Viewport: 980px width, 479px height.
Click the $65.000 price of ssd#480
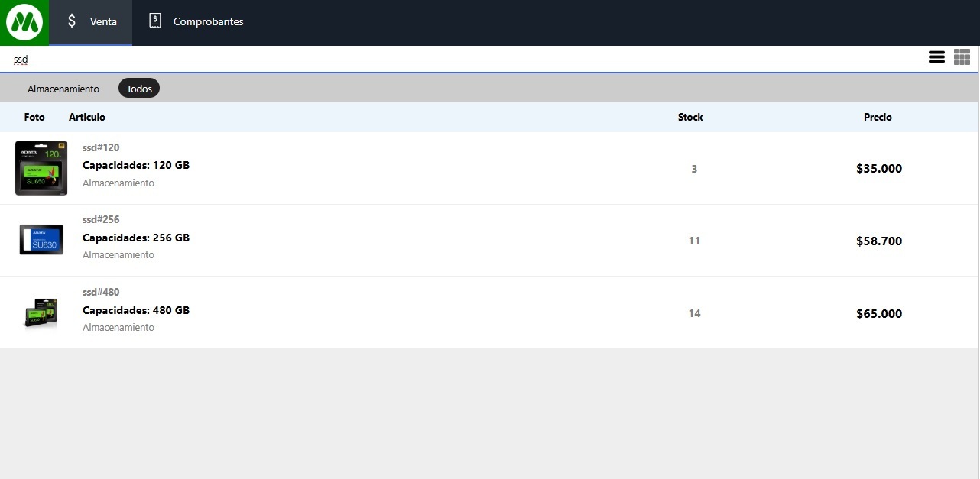(x=879, y=313)
